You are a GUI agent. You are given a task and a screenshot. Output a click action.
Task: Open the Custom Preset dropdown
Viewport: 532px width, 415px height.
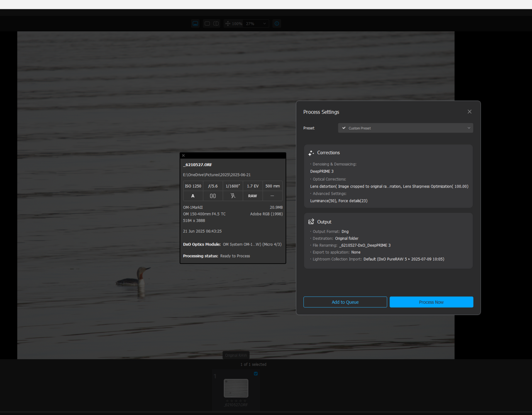(x=405, y=128)
